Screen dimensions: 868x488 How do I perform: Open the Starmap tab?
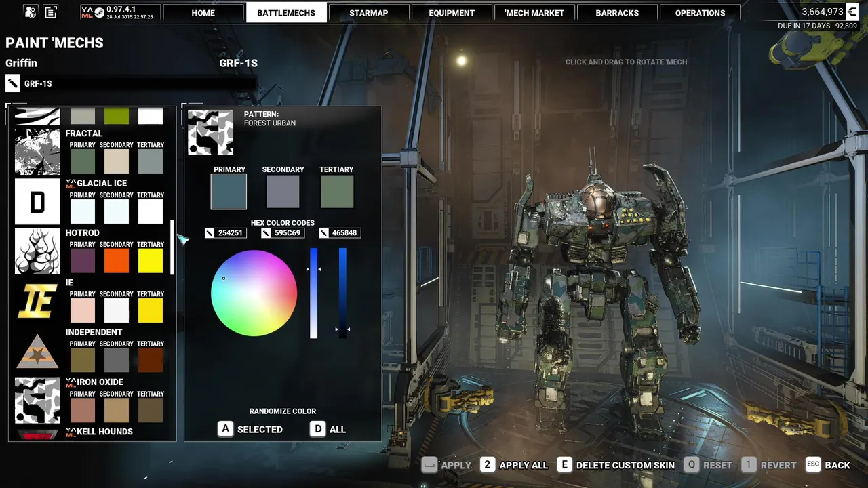(369, 13)
